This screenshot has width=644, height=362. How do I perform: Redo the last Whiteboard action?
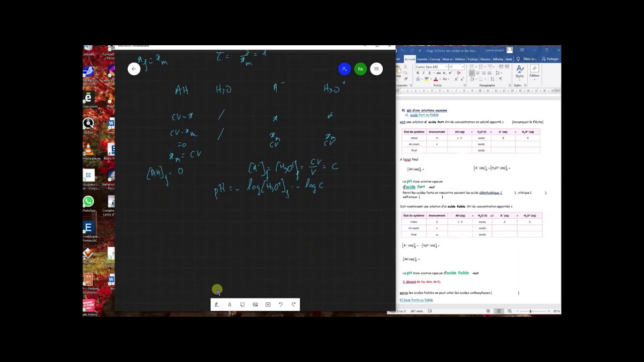294,305
